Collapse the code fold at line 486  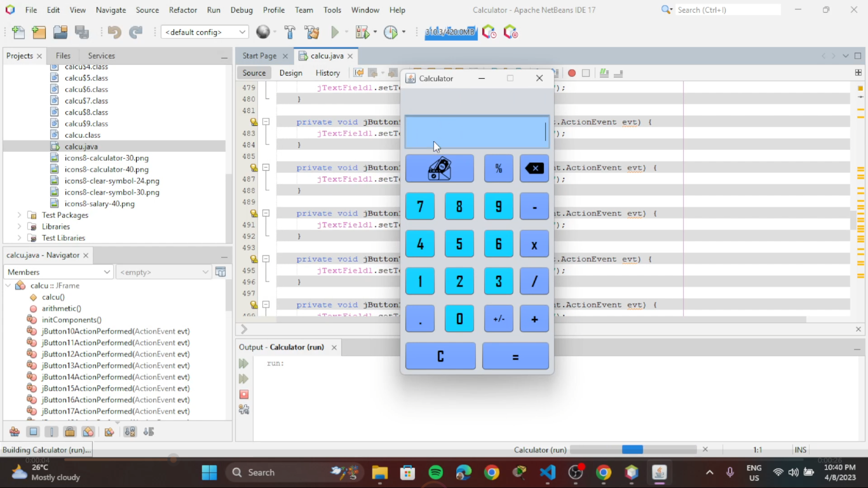266,167
